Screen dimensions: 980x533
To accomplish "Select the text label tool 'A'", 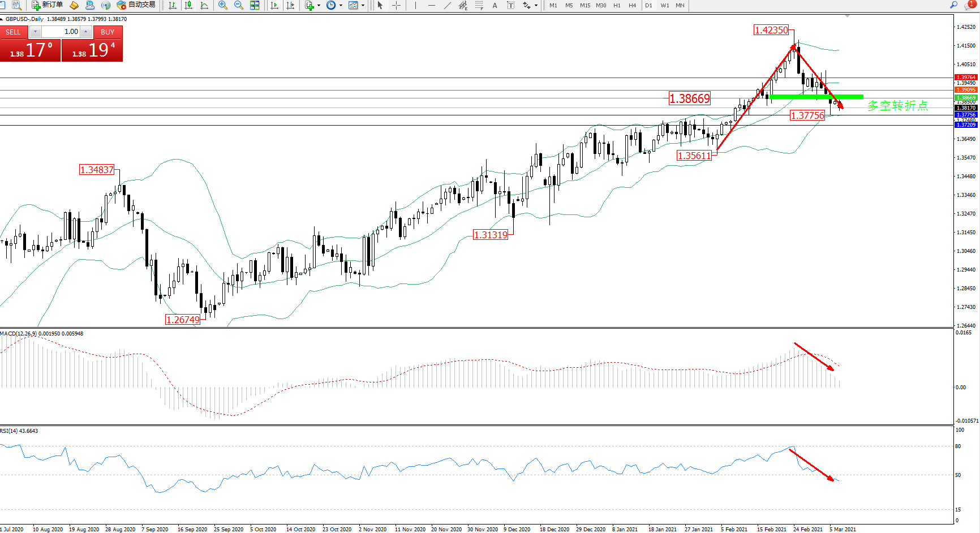I will [495, 5].
